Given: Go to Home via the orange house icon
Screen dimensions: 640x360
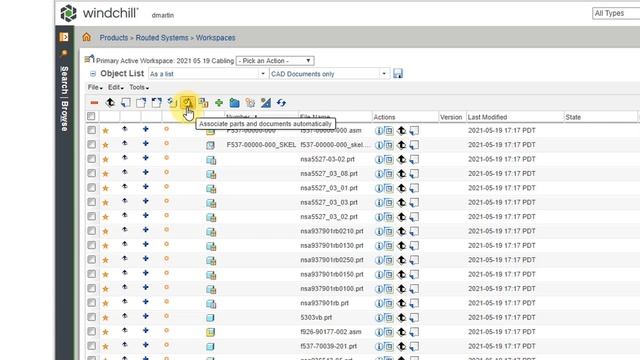Looking at the screenshot, I should click(87, 37).
